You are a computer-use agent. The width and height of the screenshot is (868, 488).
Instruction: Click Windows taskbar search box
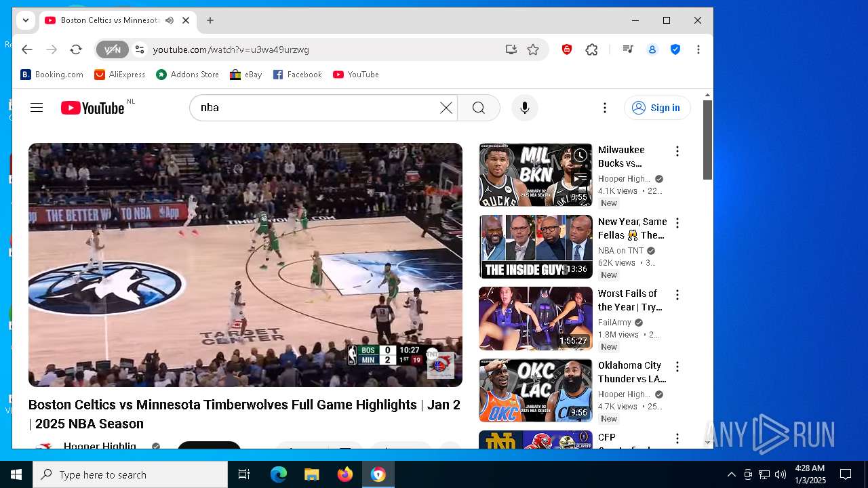pyautogui.click(x=130, y=474)
